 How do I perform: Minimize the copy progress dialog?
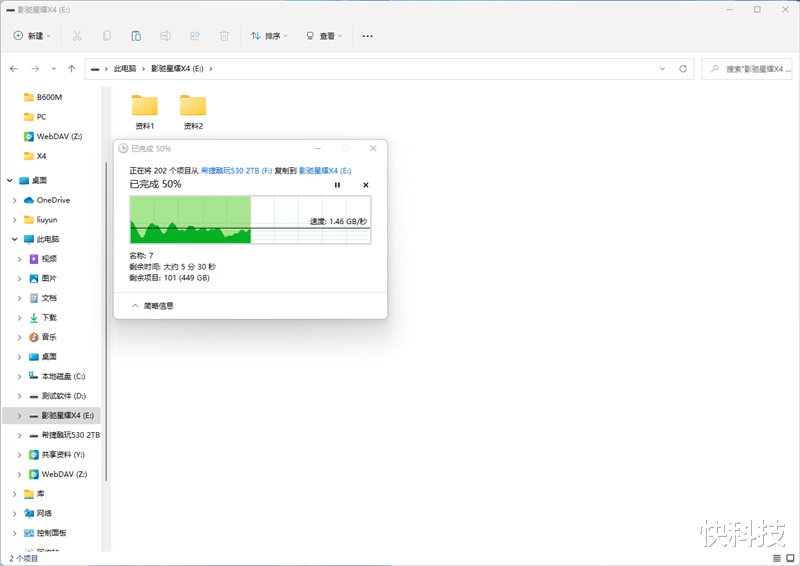317,149
